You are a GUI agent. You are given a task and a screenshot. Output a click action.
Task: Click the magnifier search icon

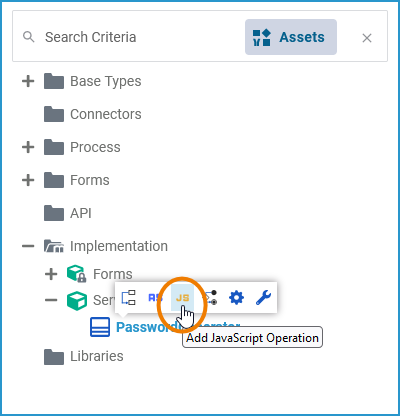click(x=29, y=37)
